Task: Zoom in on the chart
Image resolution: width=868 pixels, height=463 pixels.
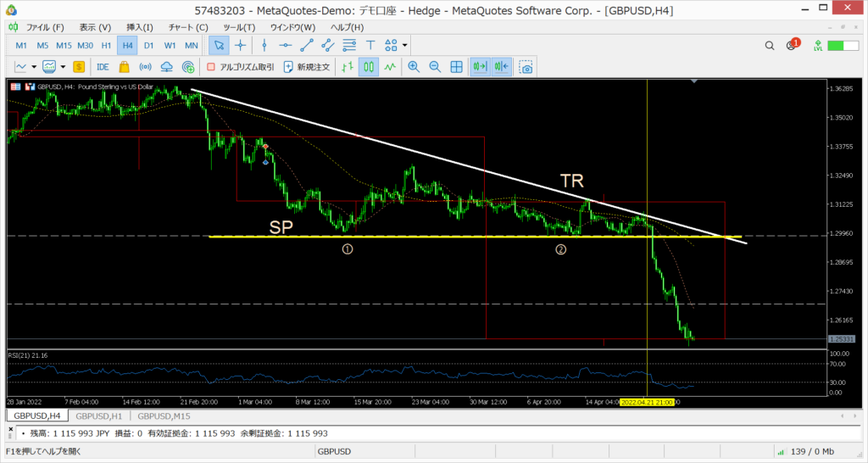Action: point(414,66)
